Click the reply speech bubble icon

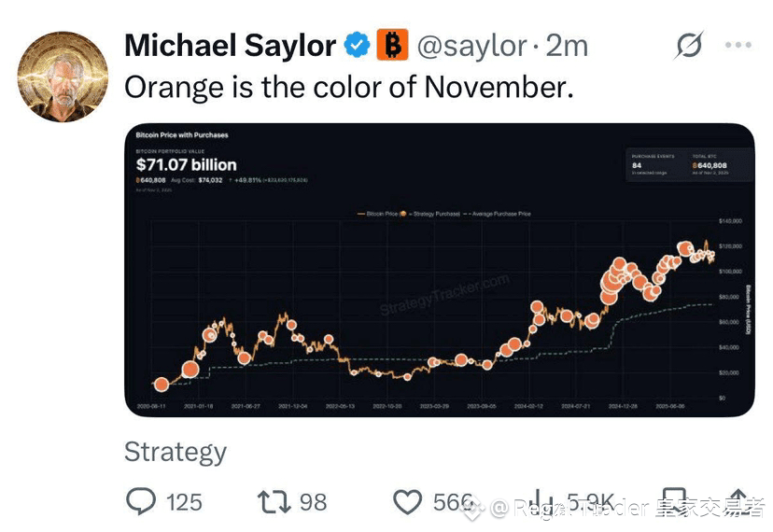(141, 501)
